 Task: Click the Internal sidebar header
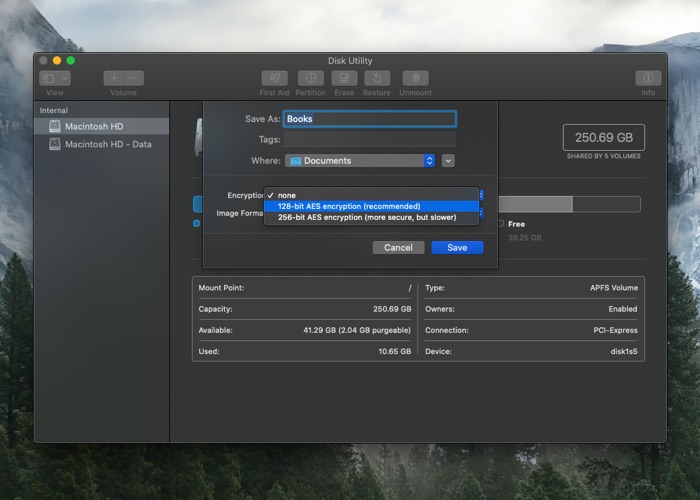tap(54, 110)
